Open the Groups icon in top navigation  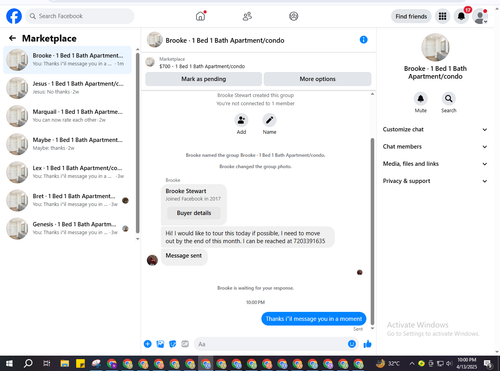click(x=294, y=16)
